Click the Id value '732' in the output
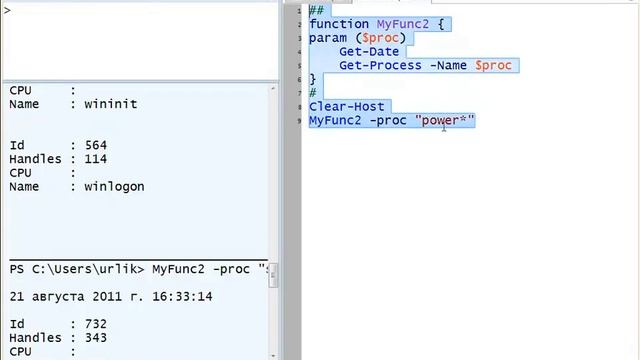Image resolution: width=640 pixels, height=360 pixels. (96, 324)
